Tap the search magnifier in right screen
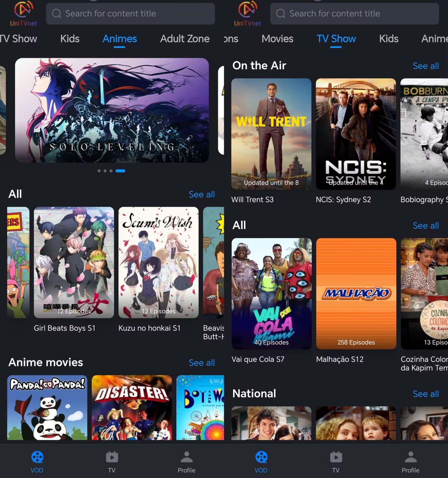The image size is (448, 478). [x=280, y=13]
